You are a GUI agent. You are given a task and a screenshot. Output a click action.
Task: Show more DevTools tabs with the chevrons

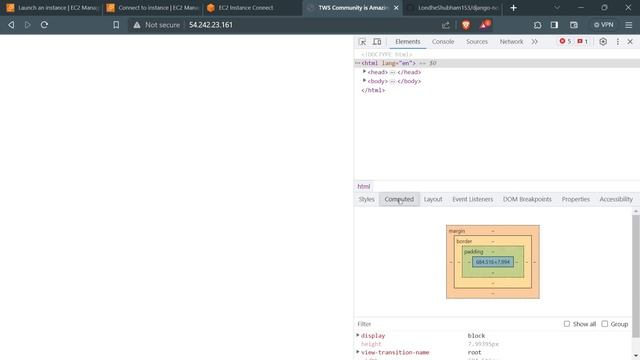point(534,42)
